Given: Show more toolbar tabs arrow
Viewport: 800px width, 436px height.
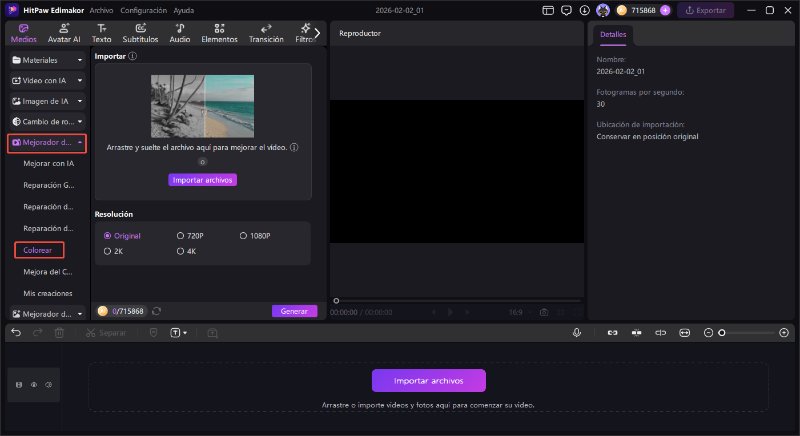Looking at the screenshot, I should (x=317, y=33).
